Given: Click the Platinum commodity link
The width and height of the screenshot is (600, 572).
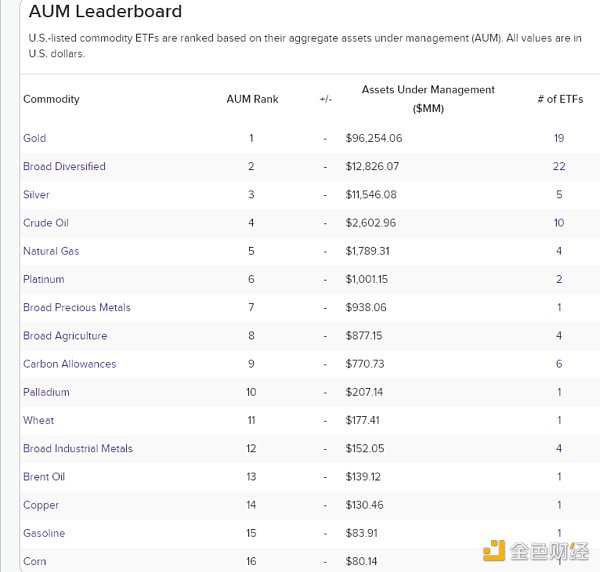Looking at the screenshot, I should 43,280.
